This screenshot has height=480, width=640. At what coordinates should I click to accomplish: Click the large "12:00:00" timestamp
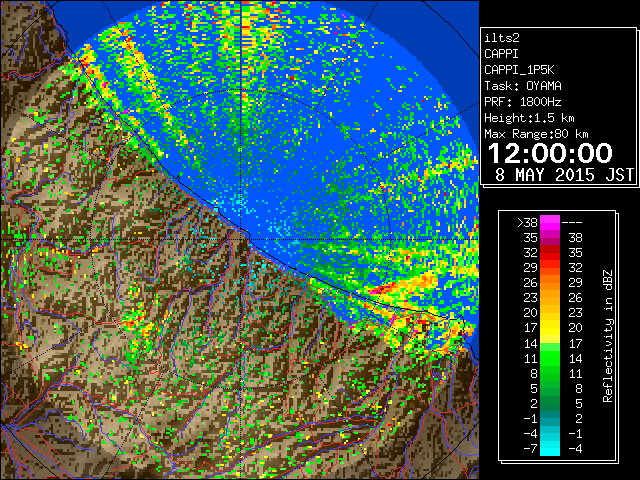tap(550, 153)
